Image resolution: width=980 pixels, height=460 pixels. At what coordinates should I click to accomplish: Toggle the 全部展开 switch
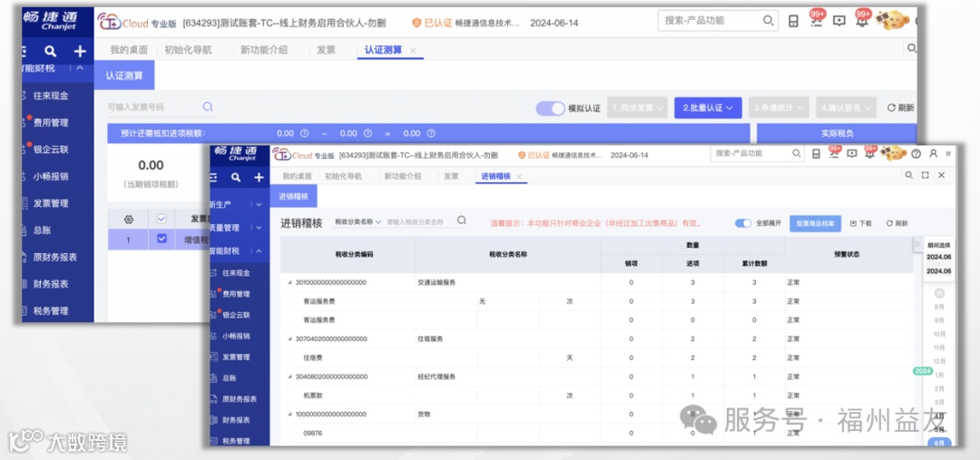click(x=743, y=223)
